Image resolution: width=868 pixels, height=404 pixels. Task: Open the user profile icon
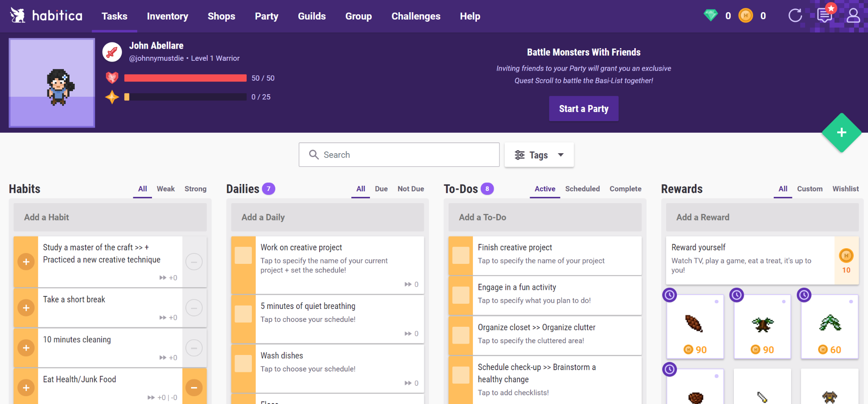pos(853,16)
